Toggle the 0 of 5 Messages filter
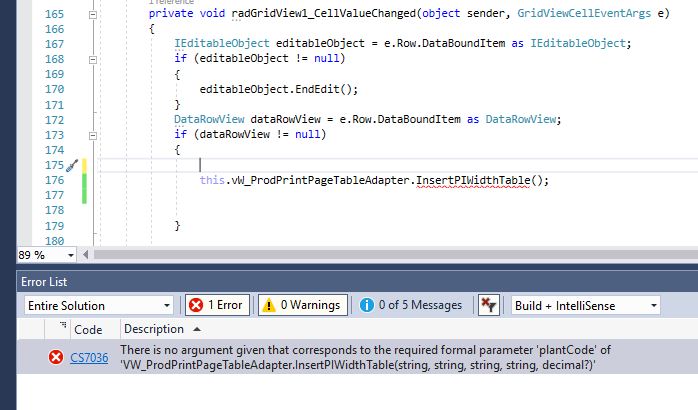This screenshot has width=698, height=410. [411, 305]
